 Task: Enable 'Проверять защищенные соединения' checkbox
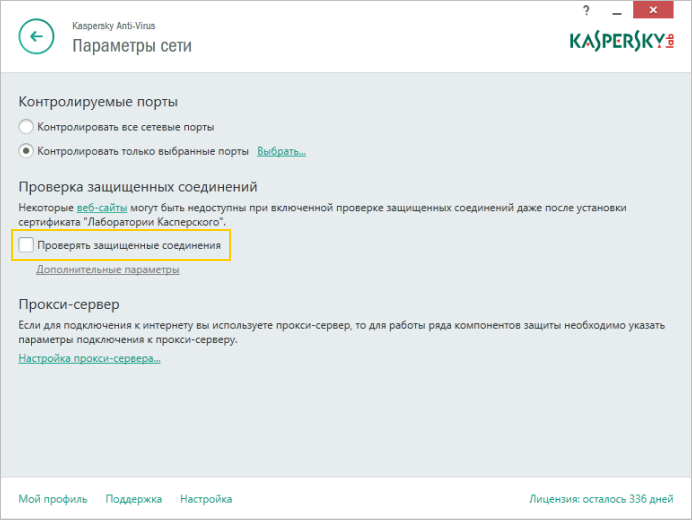point(26,245)
